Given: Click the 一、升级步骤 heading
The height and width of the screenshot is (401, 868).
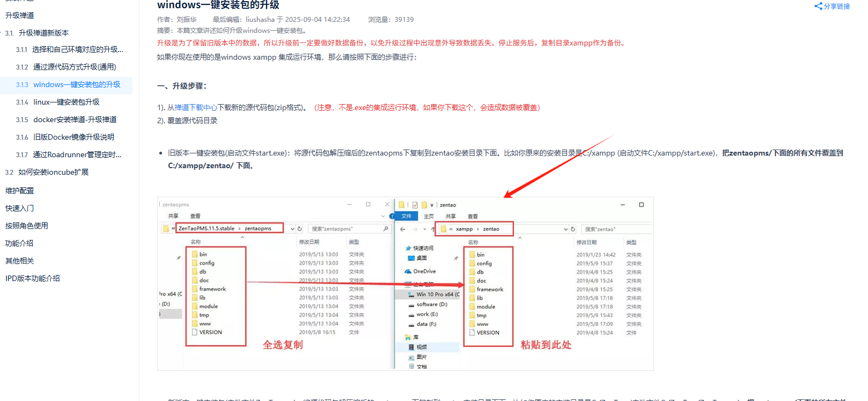Looking at the screenshot, I should (x=182, y=86).
